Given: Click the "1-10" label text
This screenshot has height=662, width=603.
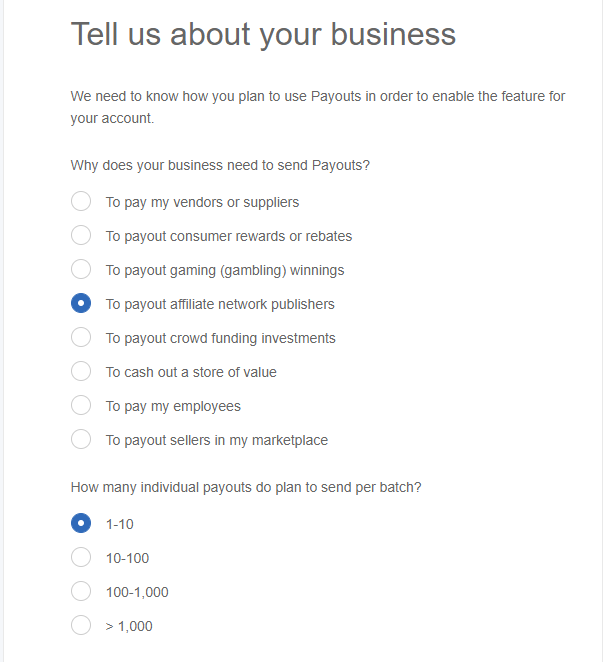Looking at the screenshot, I should [x=119, y=524].
